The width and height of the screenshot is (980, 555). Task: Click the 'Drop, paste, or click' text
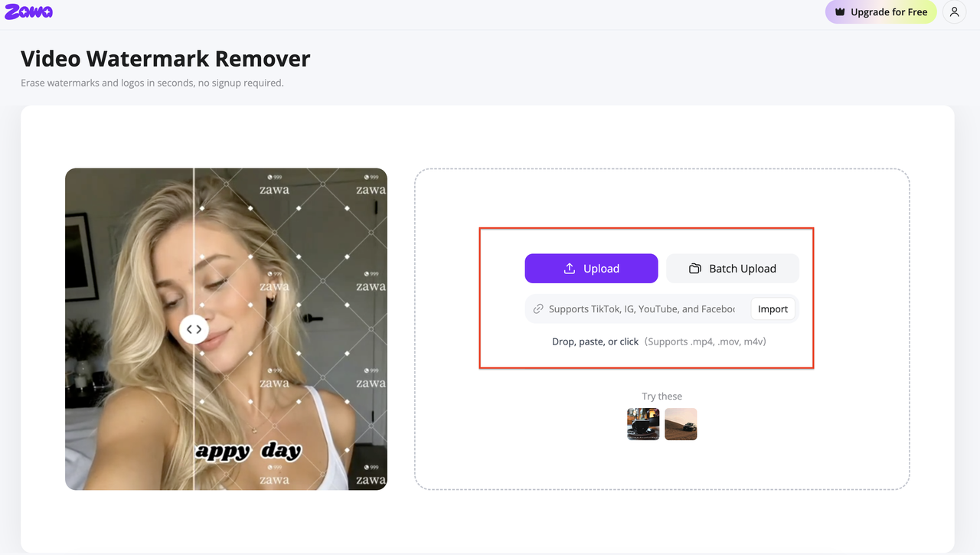(595, 341)
